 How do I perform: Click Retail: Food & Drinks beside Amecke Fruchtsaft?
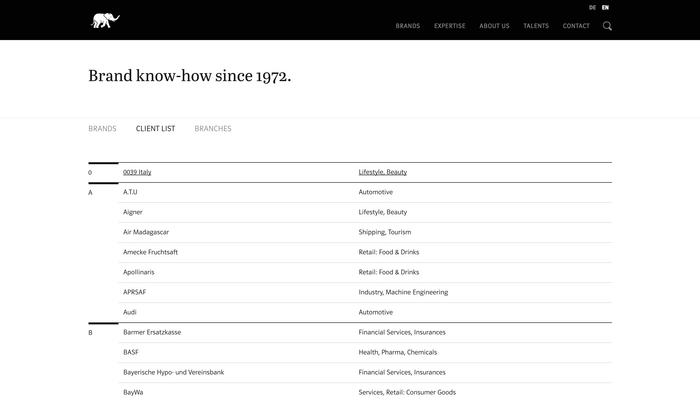[x=389, y=252]
